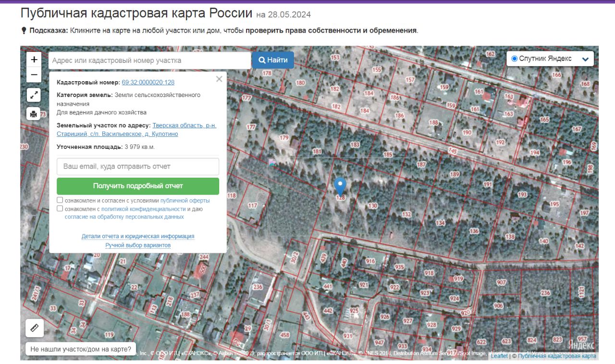Click Получить подробный отчет button
The image size is (615, 364).
[138, 186]
